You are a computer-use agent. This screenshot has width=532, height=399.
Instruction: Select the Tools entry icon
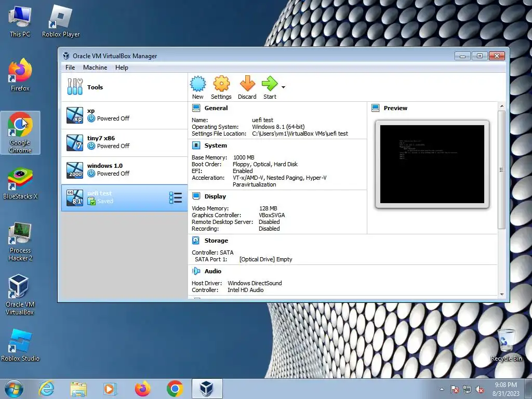click(75, 87)
